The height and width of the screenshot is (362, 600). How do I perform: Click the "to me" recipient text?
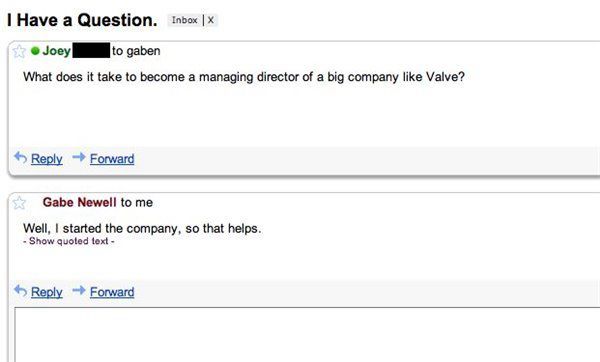pos(137,202)
